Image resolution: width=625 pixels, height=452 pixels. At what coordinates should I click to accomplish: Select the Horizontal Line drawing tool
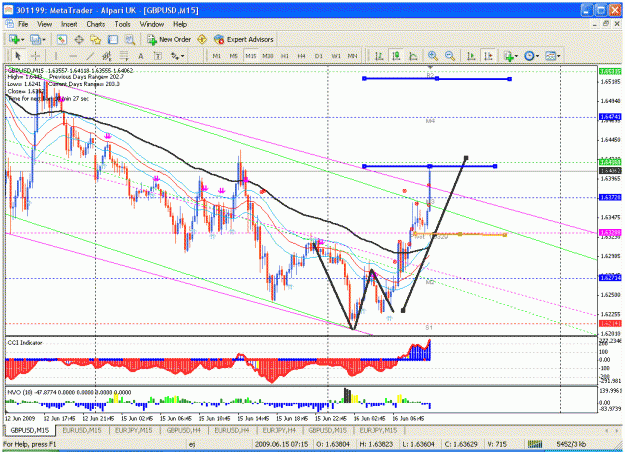(x=73, y=56)
